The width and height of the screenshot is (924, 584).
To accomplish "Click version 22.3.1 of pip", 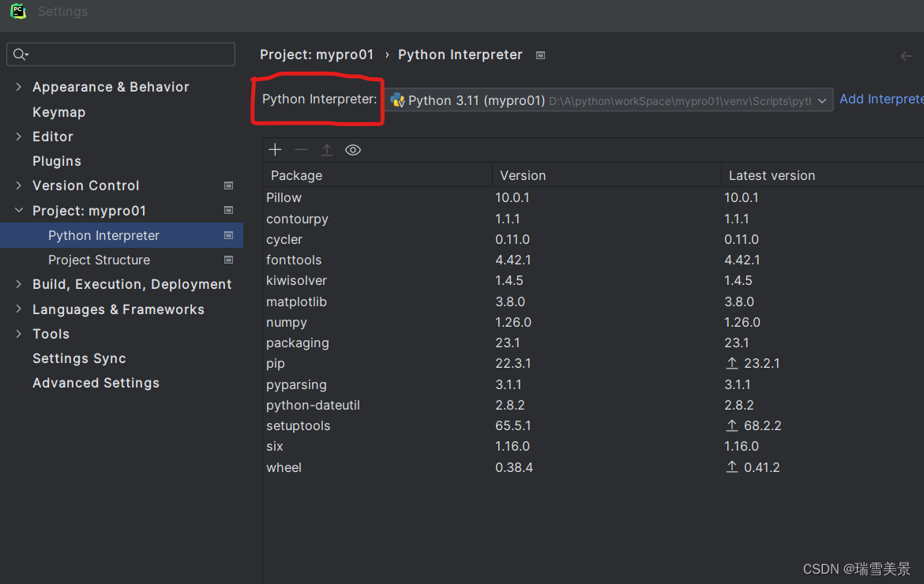I will coord(513,363).
